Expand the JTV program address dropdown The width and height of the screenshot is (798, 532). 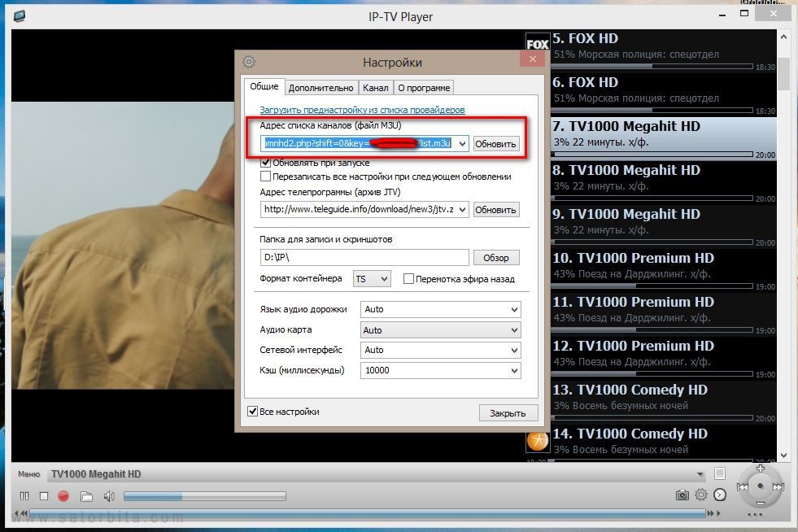point(462,209)
